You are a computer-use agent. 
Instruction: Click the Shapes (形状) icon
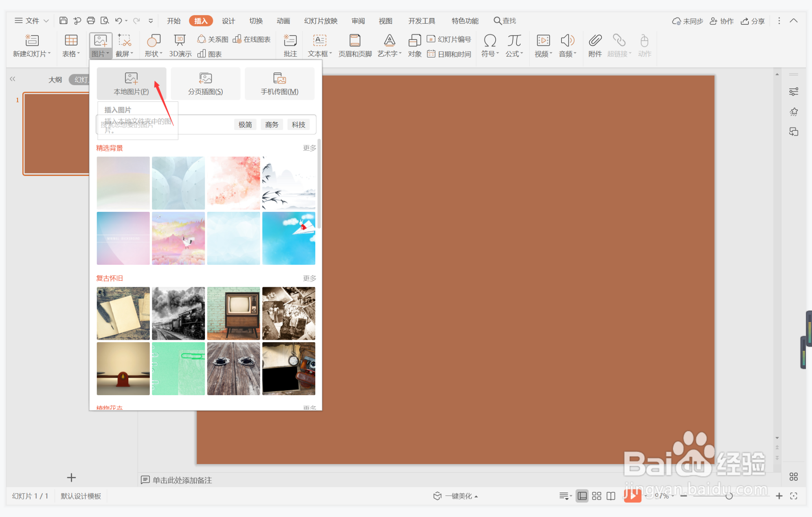point(154,40)
